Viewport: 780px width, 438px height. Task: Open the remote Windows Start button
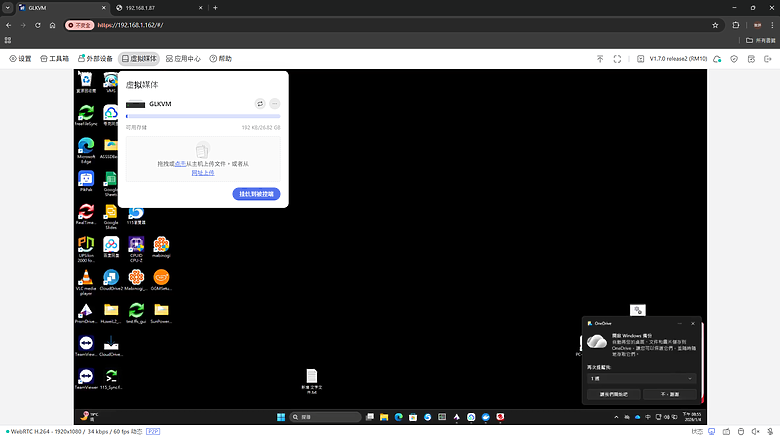click(x=281, y=417)
